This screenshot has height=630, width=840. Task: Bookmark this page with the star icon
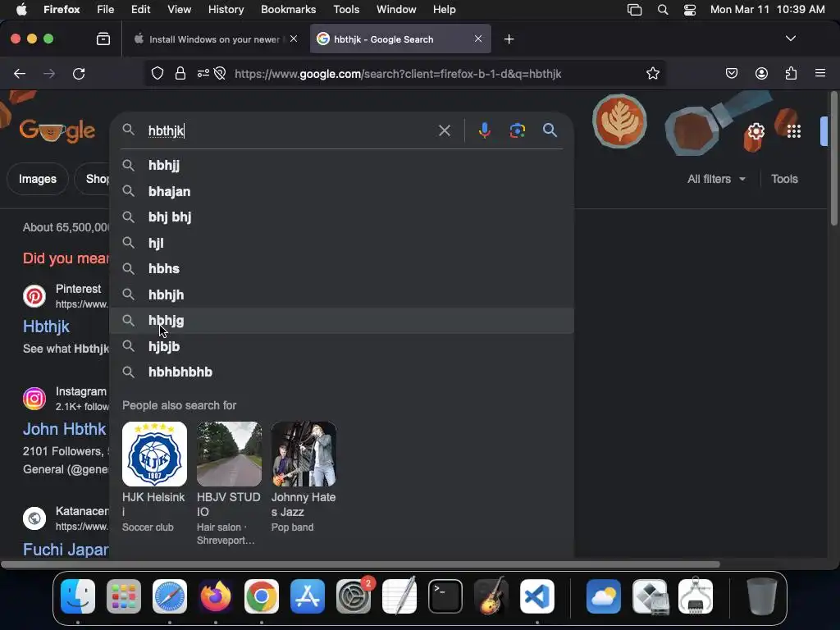[652, 73]
